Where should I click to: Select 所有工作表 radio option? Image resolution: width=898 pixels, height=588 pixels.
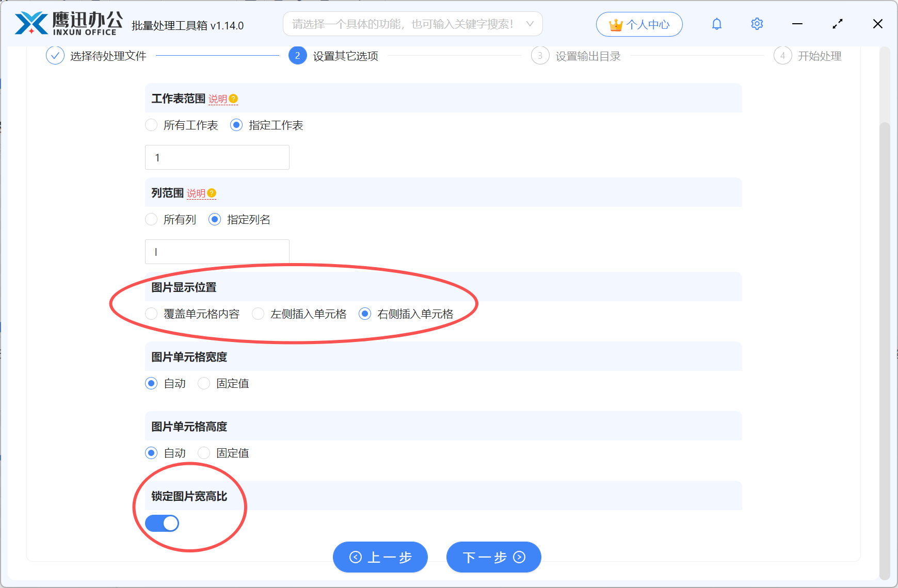click(151, 125)
